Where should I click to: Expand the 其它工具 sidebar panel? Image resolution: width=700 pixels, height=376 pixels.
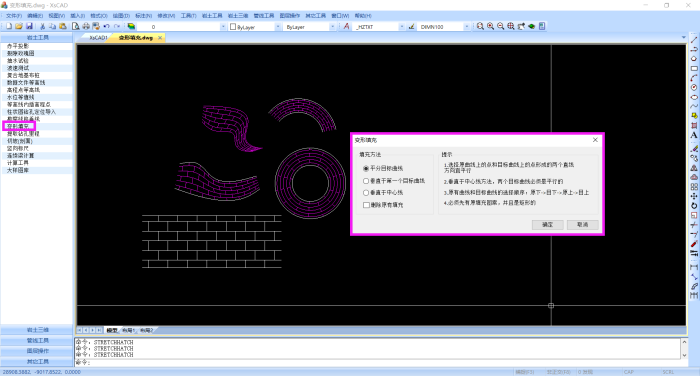37,362
